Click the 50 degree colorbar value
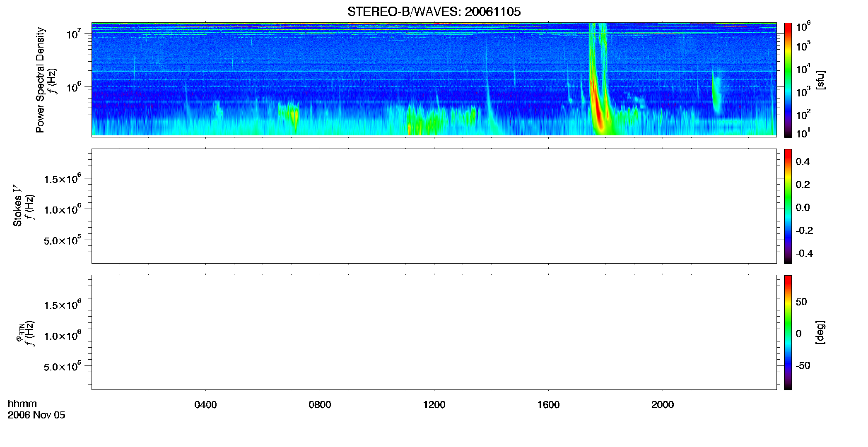Screen dimensions: 868x447 (801, 302)
